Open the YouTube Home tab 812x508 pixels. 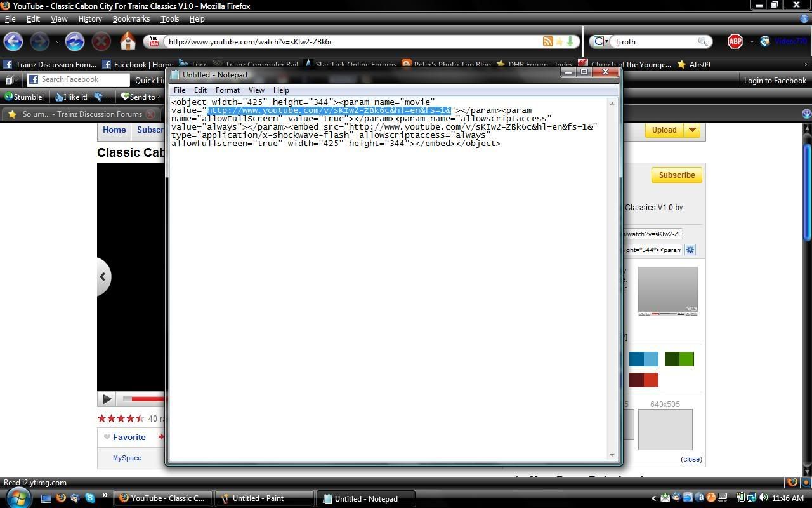click(114, 130)
